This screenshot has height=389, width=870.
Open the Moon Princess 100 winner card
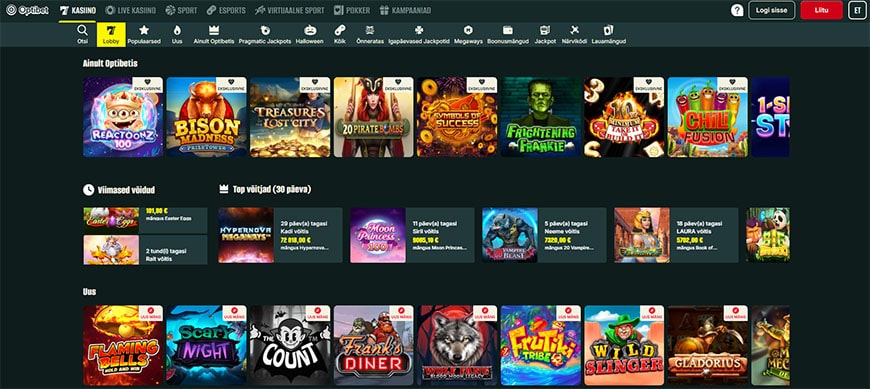click(x=412, y=235)
